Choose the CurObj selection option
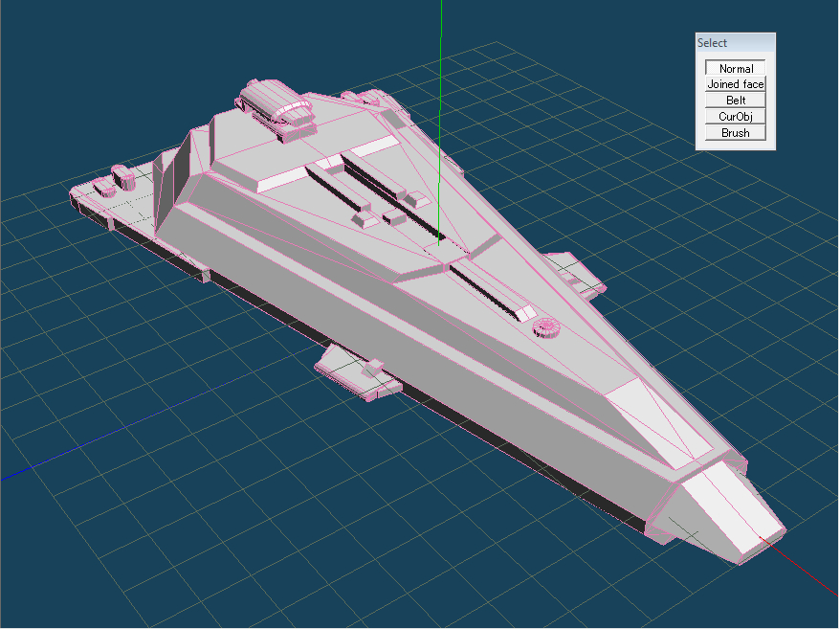 (736, 117)
